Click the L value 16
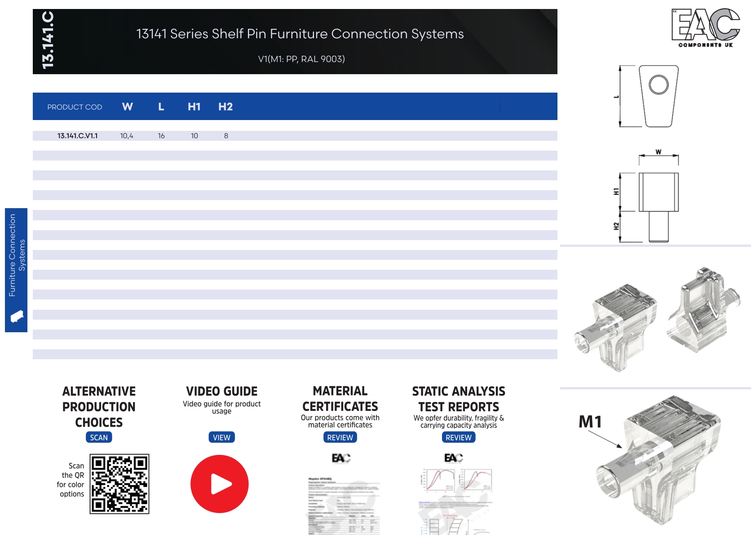 [x=161, y=136]
